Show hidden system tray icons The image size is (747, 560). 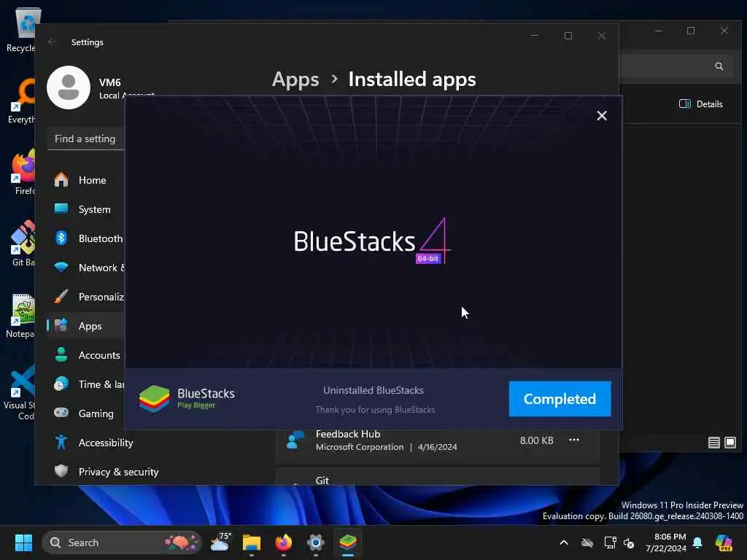(x=564, y=542)
